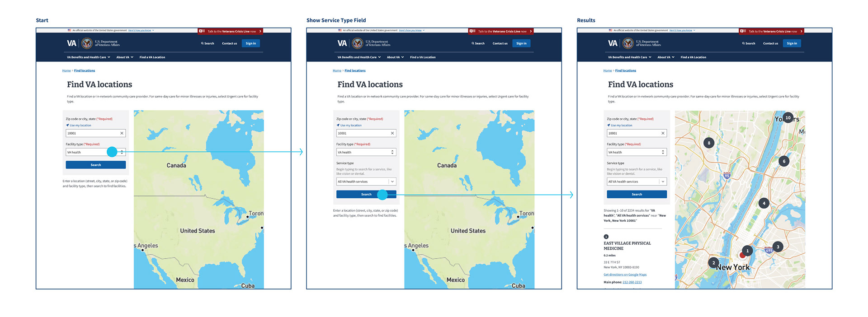The width and height of the screenshot is (868, 317).
Task: Open Search in the Results screen header
Action: click(x=749, y=43)
